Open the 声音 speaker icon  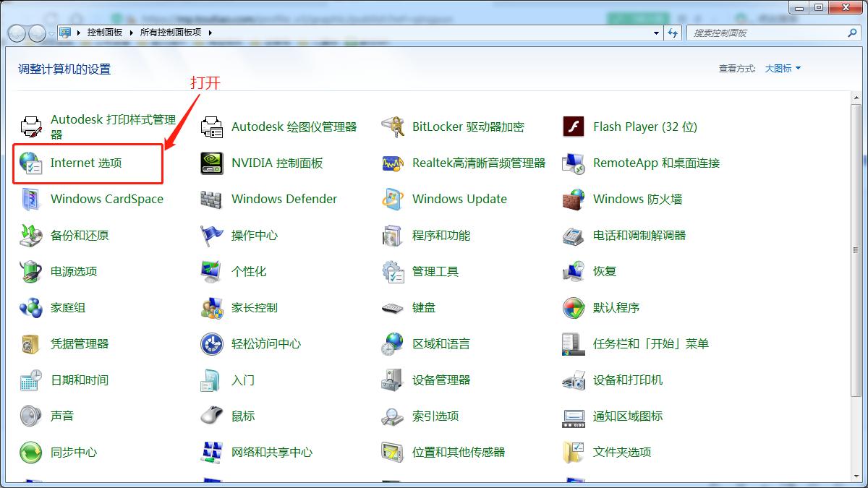tap(31, 416)
